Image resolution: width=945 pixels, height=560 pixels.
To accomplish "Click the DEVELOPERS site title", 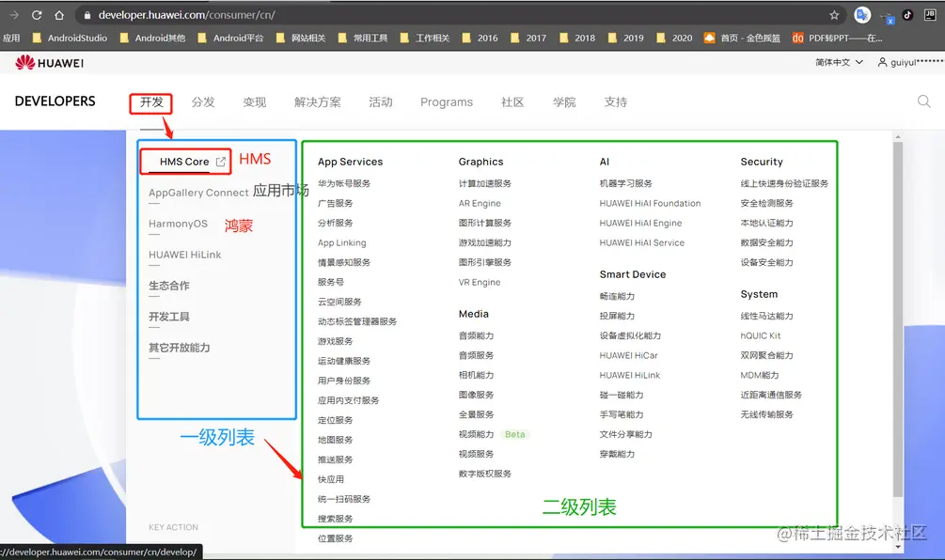I will point(55,101).
